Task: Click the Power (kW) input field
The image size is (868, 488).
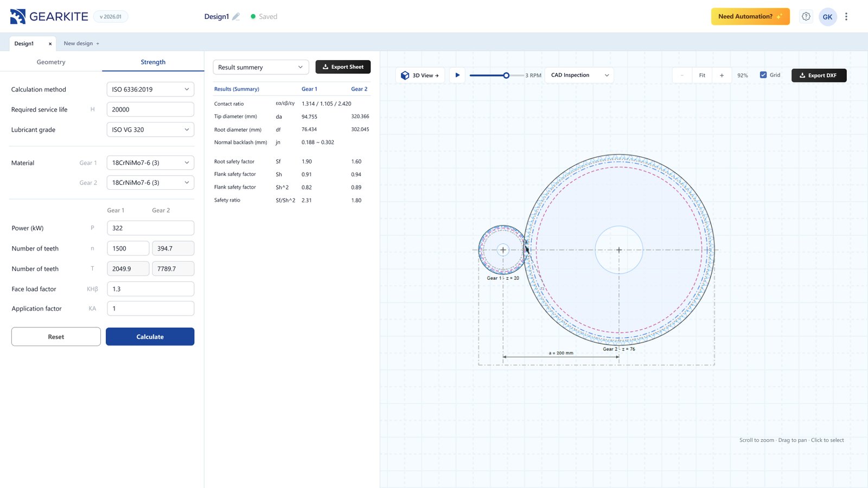Action: [150, 228]
